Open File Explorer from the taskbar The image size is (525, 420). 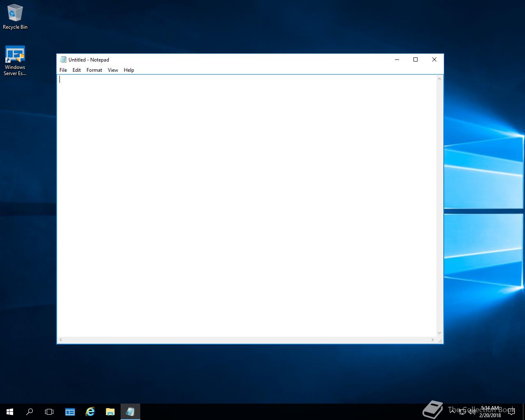click(110, 412)
